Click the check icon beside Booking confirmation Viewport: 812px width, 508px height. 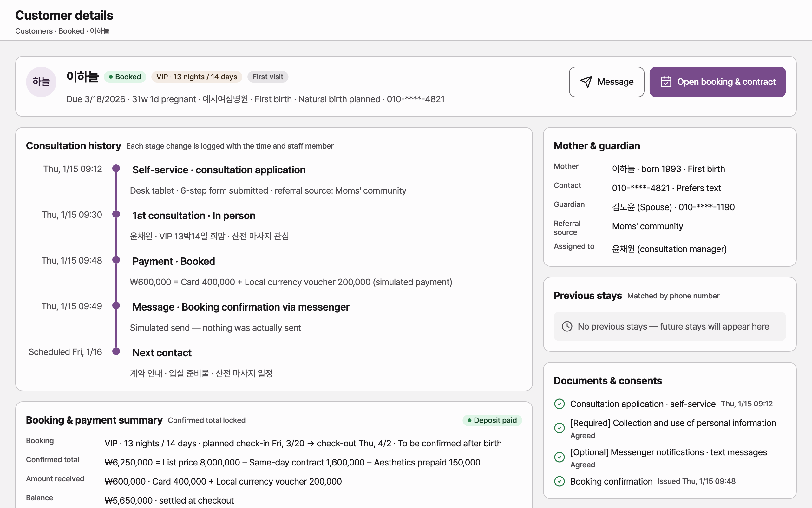[559, 481]
